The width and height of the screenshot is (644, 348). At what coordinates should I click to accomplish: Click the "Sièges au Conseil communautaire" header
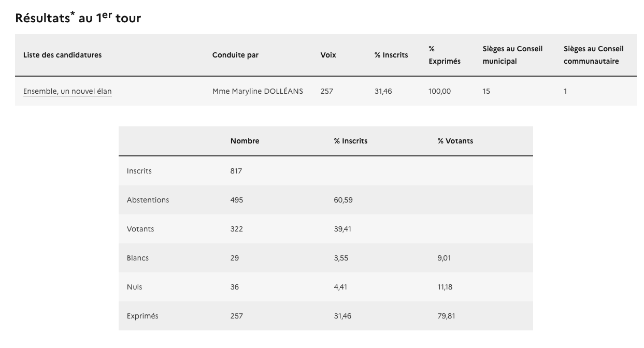point(594,55)
